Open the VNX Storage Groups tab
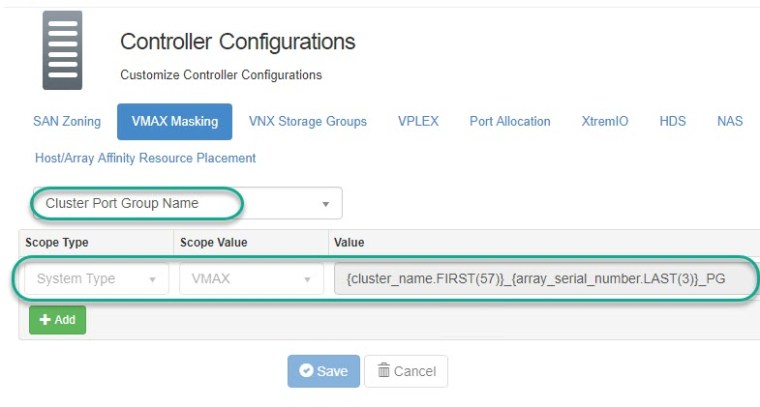The height and width of the screenshot is (407, 760). pos(307,122)
